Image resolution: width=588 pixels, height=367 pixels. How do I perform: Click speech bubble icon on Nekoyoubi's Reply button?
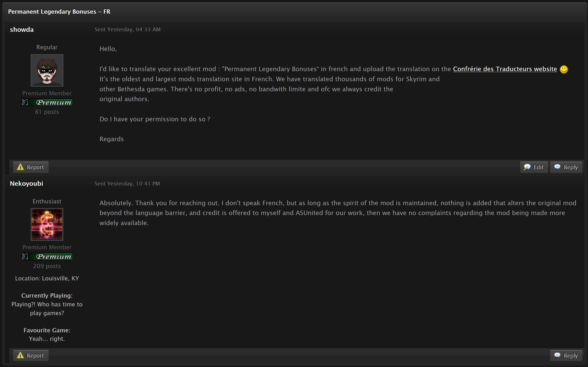(x=557, y=355)
